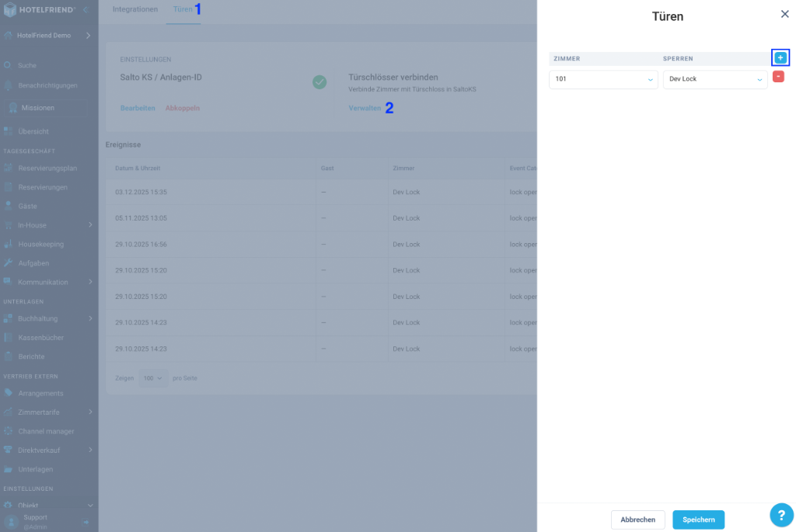Click the logout icon beside Support
The height and width of the screenshot is (532, 796).
point(86,522)
